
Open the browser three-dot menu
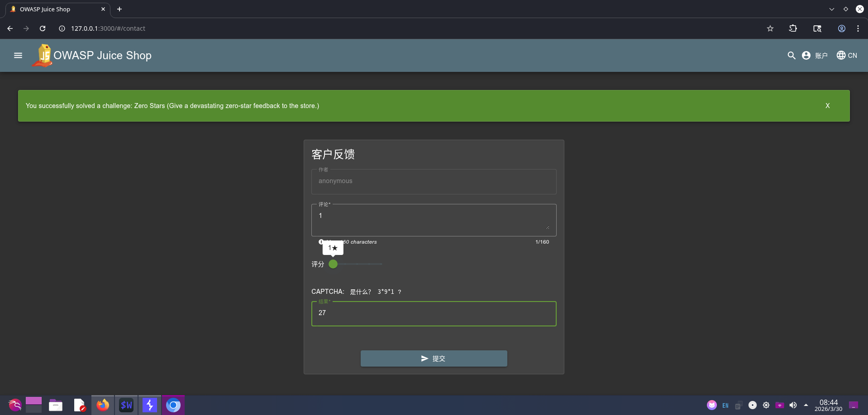click(x=858, y=28)
